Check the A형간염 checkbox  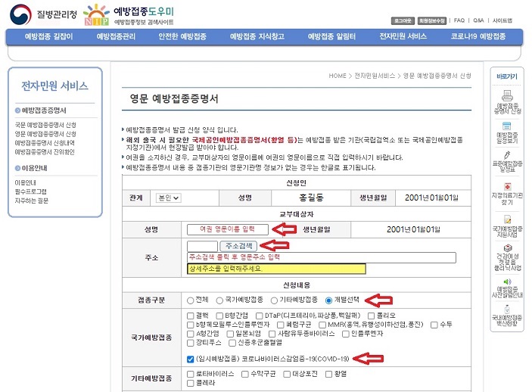191,334
